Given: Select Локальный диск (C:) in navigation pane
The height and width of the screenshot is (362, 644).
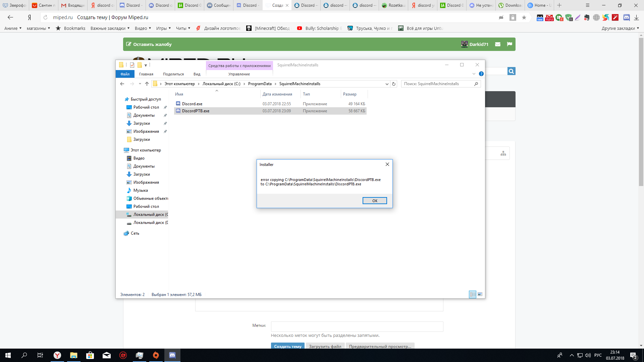Looking at the screenshot, I should coord(147,215).
